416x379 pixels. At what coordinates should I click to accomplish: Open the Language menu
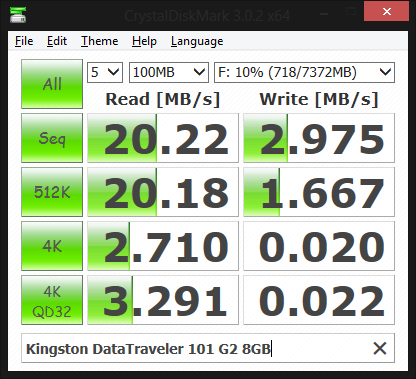click(x=197, y=41)
